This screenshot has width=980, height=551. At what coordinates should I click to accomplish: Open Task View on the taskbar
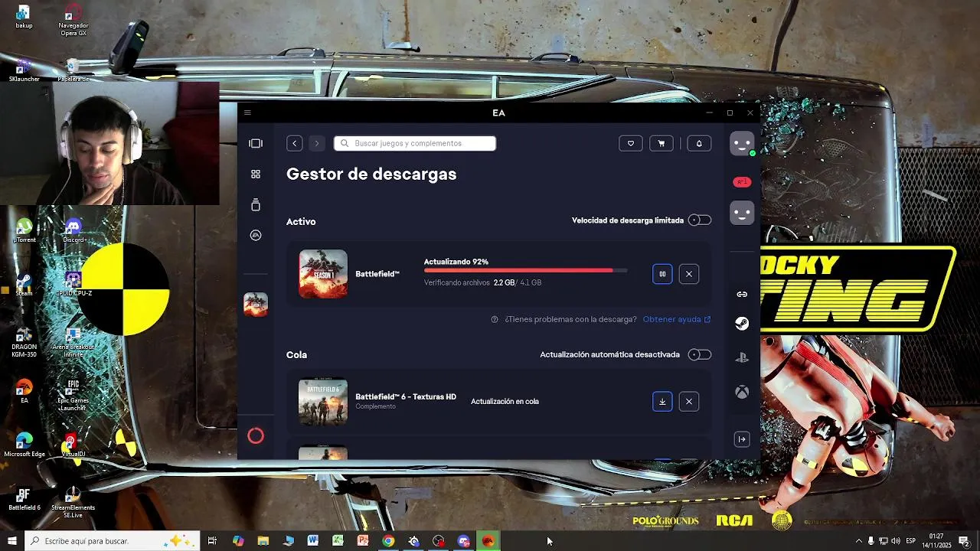click(212, 541)
